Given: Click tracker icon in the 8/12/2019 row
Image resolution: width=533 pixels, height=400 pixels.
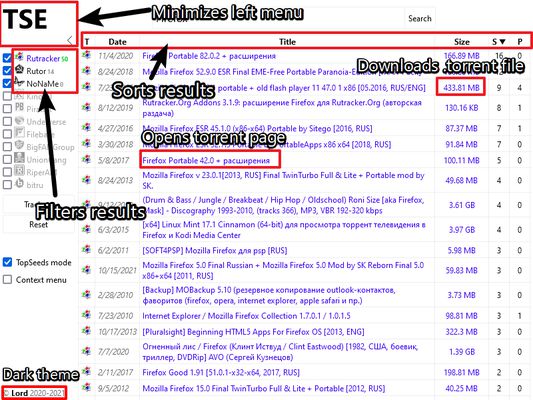Looking at the screenshot, I should [87, 107].
